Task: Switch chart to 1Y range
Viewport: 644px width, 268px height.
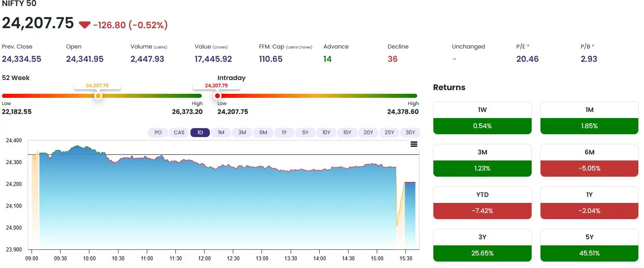Action: pyautogui.click(x=284, y=133)
